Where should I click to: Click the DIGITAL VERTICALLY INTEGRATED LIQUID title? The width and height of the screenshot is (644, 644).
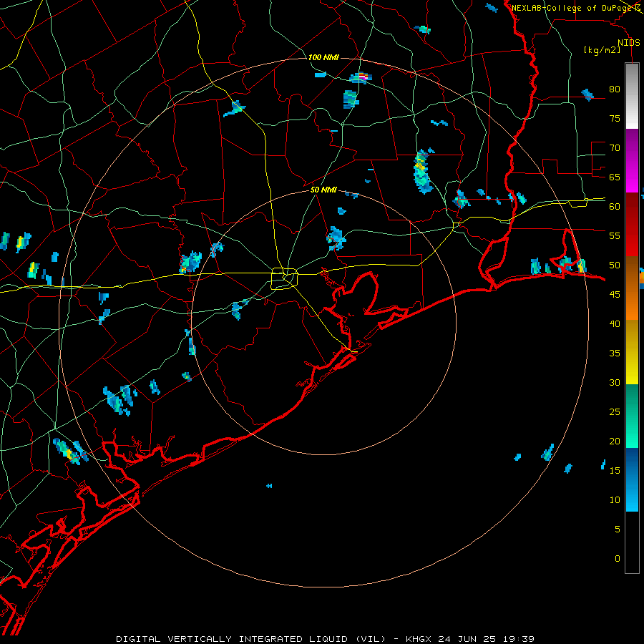pyautogui.click(x=251, y=639)
